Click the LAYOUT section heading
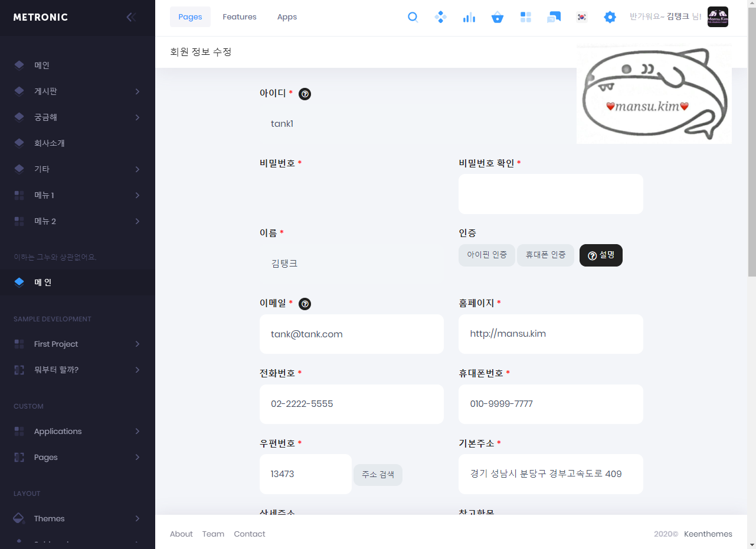Screen dimensions: 756x549 (x=27, y=494)
